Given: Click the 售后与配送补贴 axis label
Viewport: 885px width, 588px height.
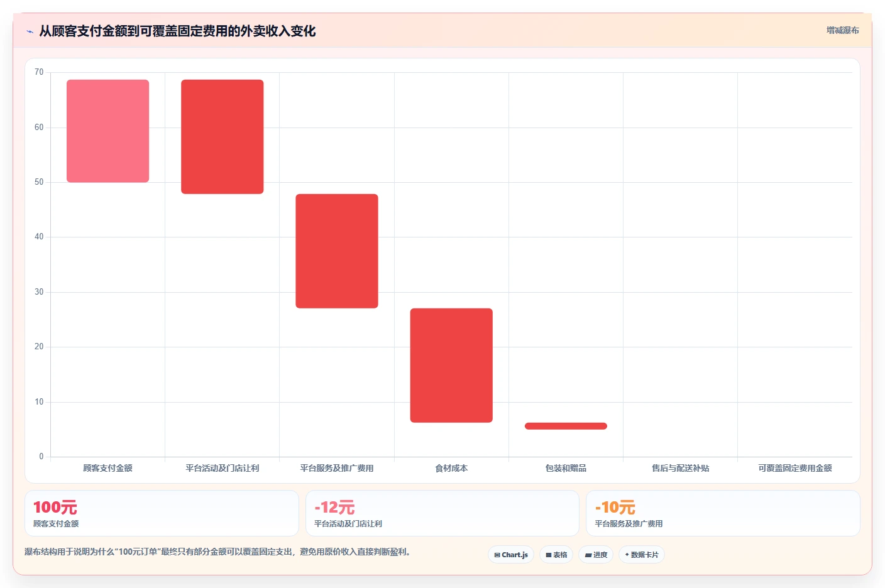Looking at the screenshot, I should pyautogui.click(x=680, y=468).
